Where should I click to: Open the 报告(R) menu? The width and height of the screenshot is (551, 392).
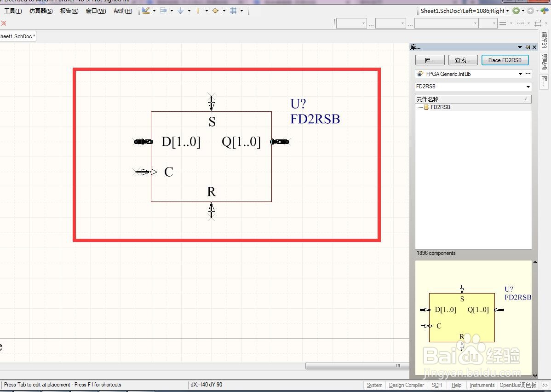69,11
